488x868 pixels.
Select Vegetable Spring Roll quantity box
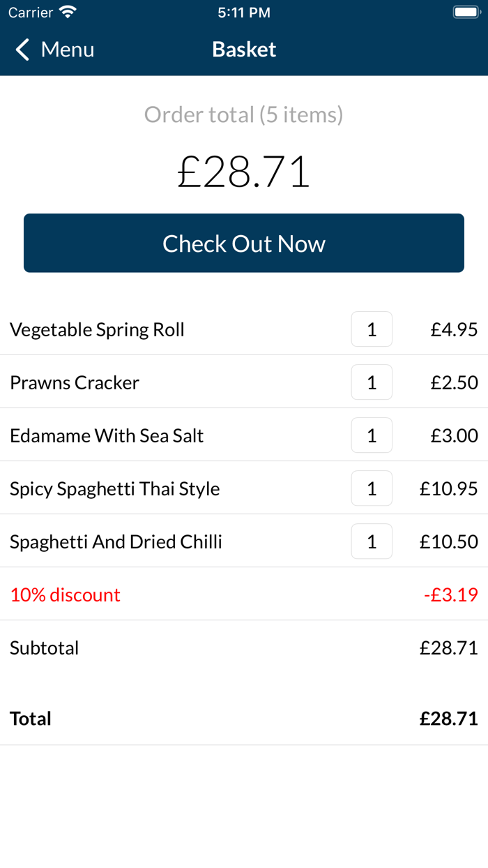pos(372,329)
